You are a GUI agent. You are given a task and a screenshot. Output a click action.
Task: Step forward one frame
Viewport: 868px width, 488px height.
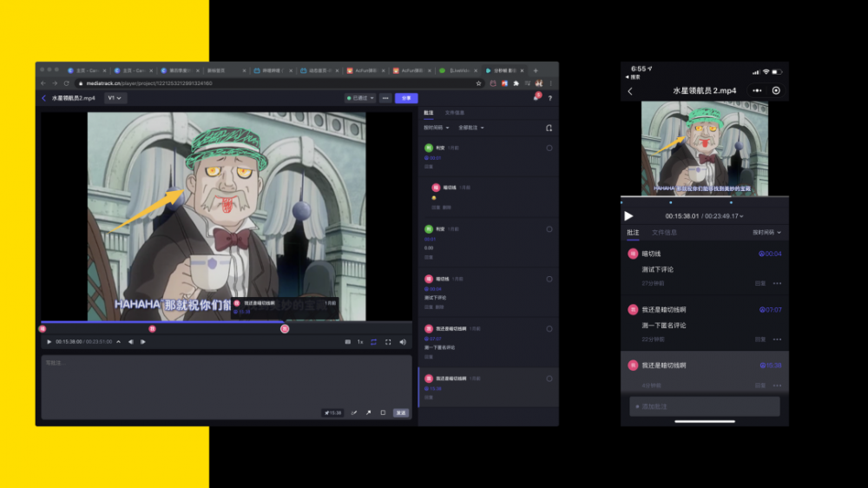(143, 342)
